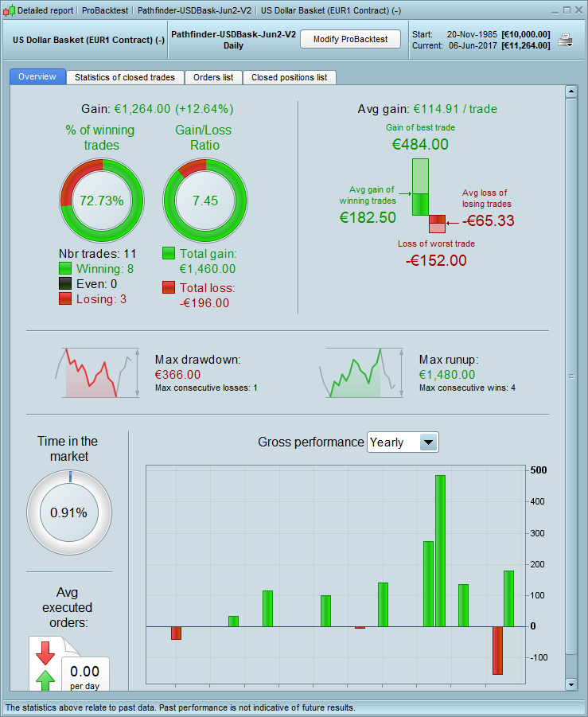Click the green up arrow orders icon
Image resolution: width=588 pixels, height=717 pixels.
coord(45,680)
